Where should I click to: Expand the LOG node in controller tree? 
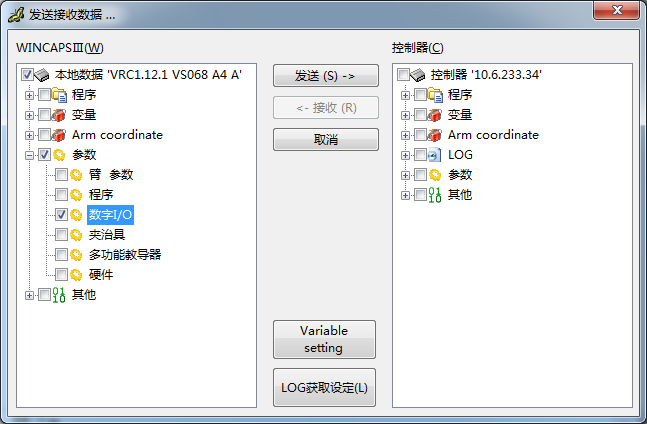coord(405,155)
